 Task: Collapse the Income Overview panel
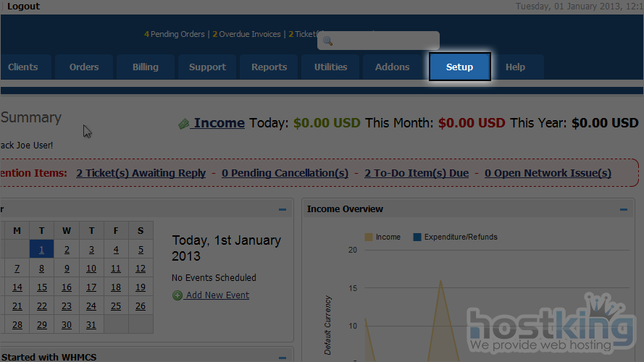coord(623,209)
